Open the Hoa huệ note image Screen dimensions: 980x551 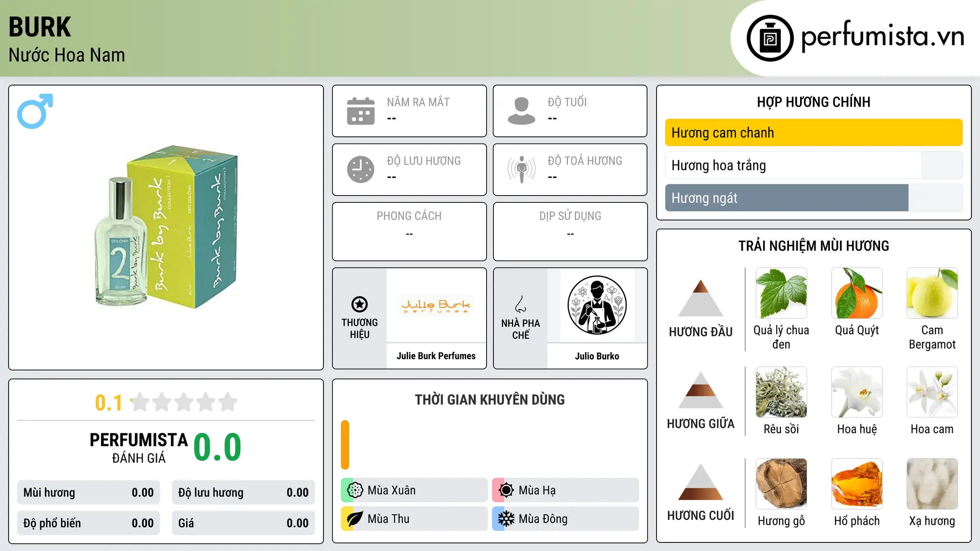(857, 392)
